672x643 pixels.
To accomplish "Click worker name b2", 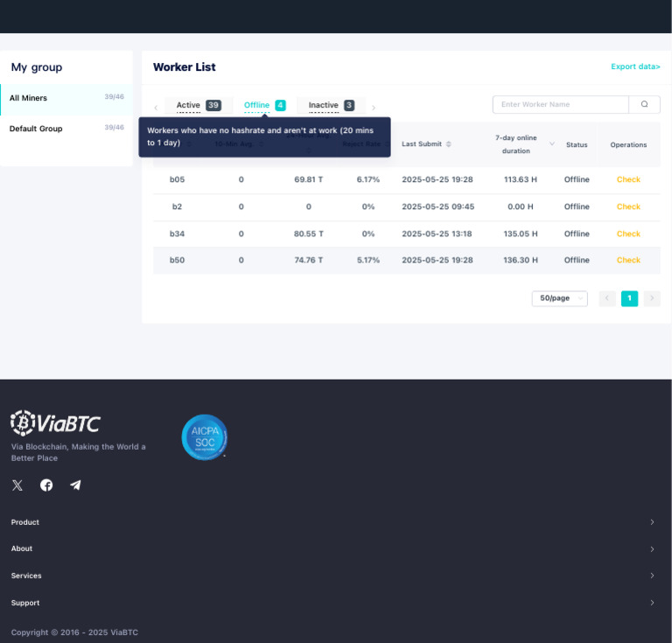I will [177, 206].
